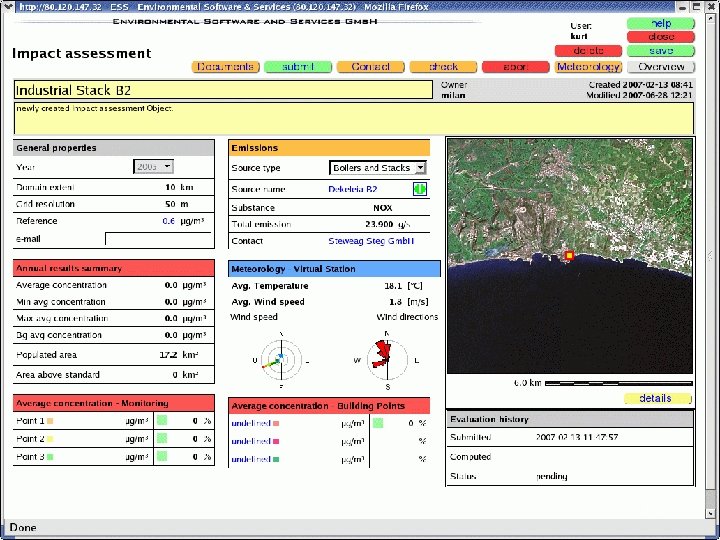
Task: Open the Year dropdown
Action: point(153,167)
